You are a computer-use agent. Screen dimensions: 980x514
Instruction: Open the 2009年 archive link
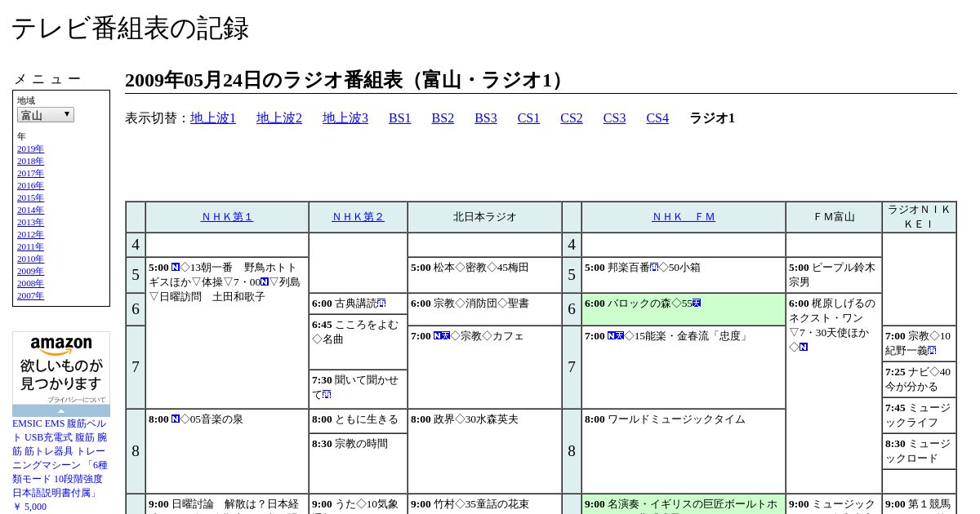(x=30, y=271)
